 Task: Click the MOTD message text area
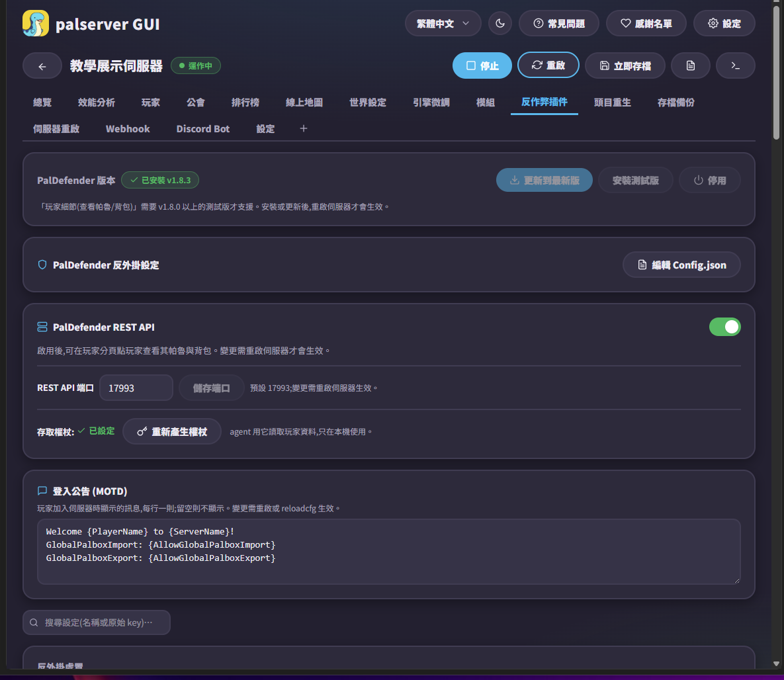tap(388, 552)
